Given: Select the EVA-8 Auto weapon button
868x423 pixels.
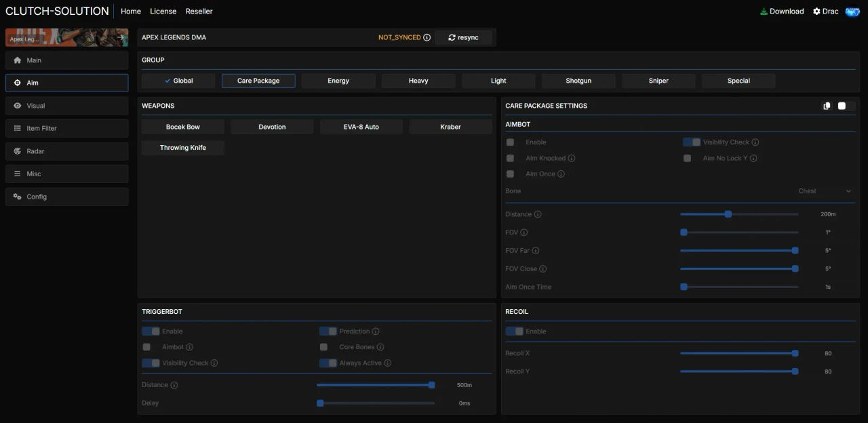Looking at the screenshot, I should 361,127.
